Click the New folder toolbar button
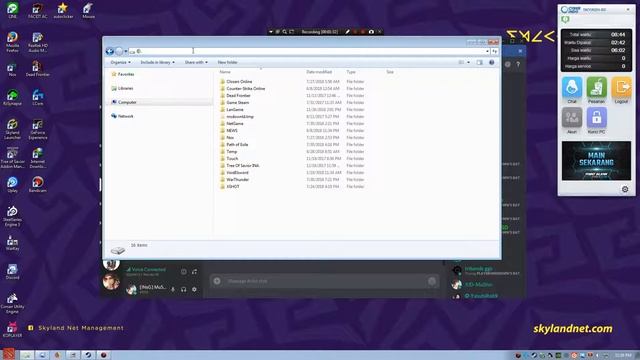The width and height of the screenshot is (640, 360). [227, 62]
